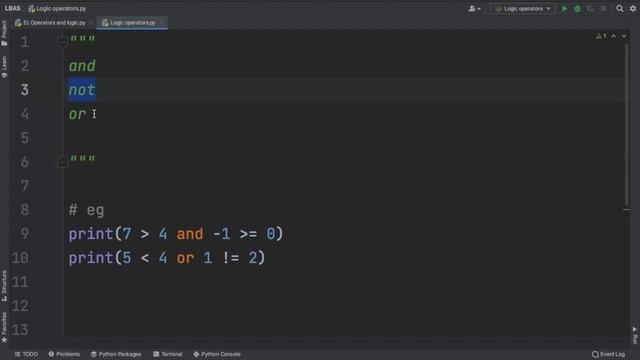
Task: Open the Project tool window
Action: tap(4, 33)
